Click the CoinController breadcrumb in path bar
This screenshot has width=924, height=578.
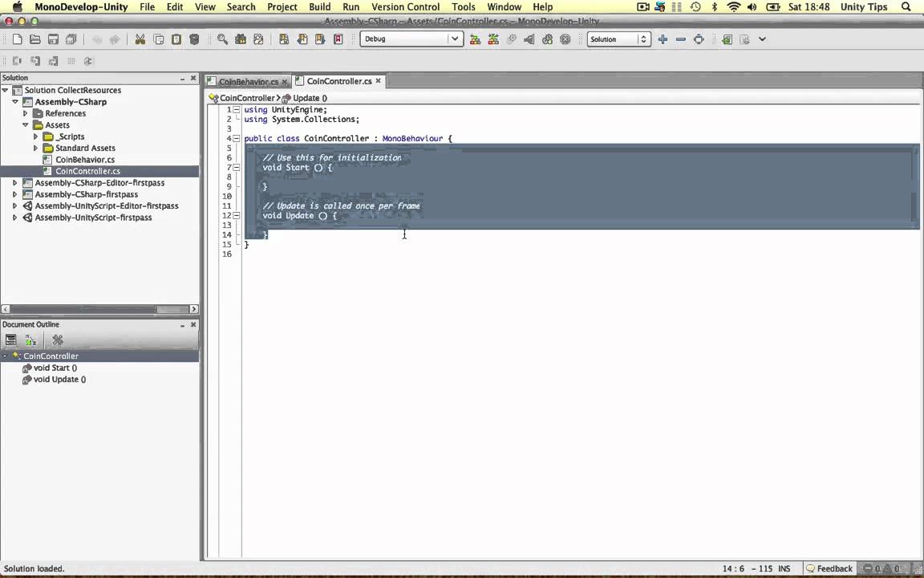(242, 98)
